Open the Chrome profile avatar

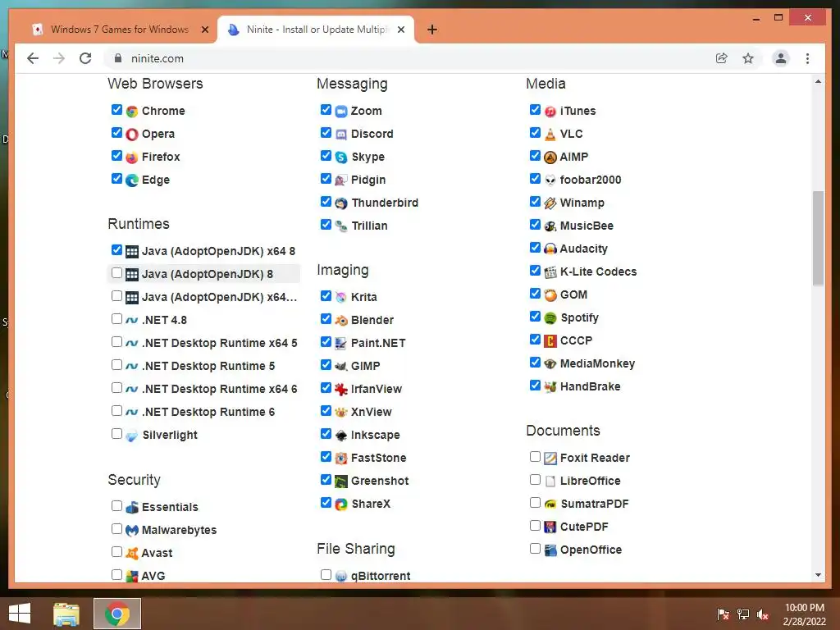click(x=781, y=58)
